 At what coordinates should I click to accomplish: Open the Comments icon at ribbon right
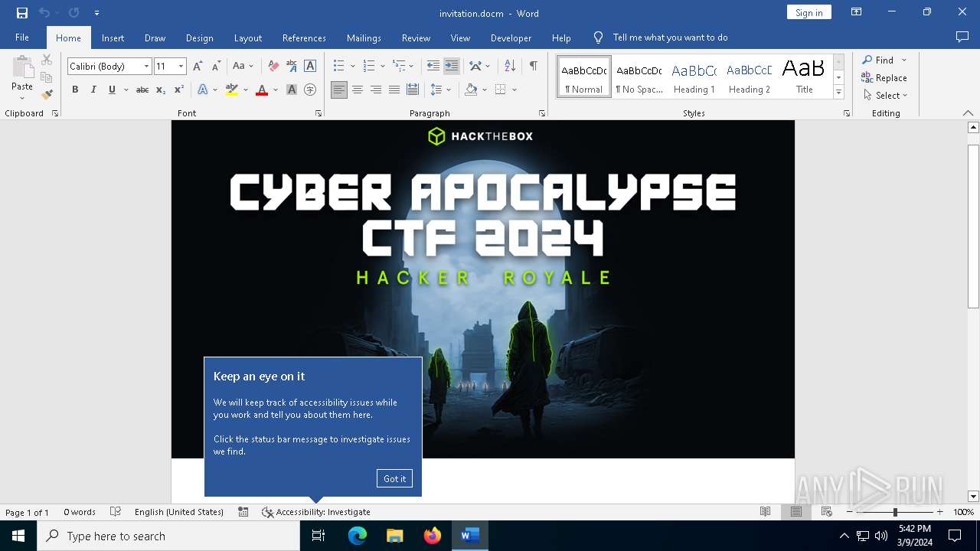pyautogui.click(x=962, y=37)
